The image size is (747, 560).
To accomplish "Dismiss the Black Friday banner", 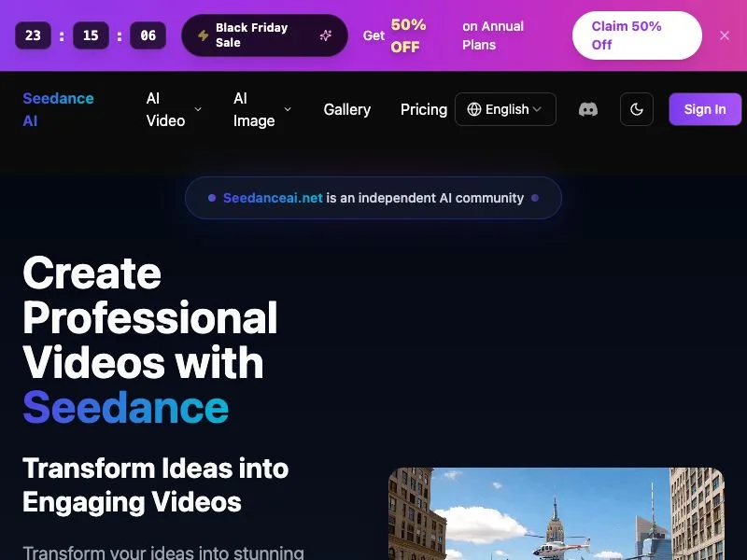I will pos(725,35).
